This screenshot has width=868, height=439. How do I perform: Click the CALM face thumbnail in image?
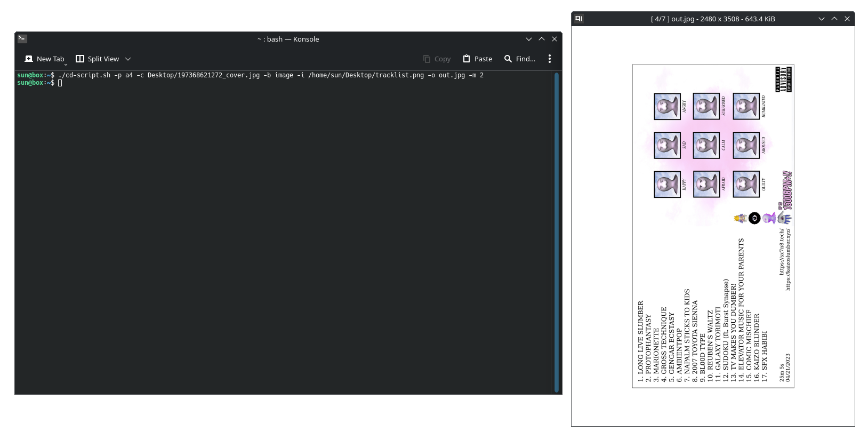(x=706, y=145)
